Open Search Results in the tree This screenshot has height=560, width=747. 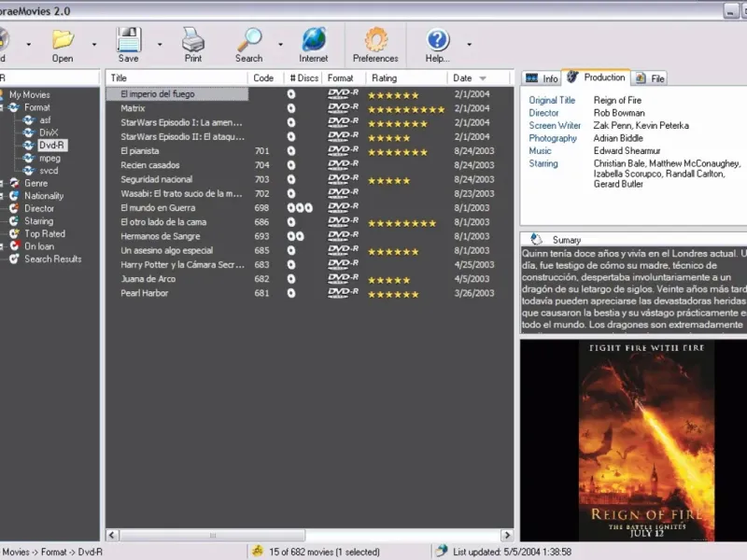pyautogui.click(x=53, y=259)
